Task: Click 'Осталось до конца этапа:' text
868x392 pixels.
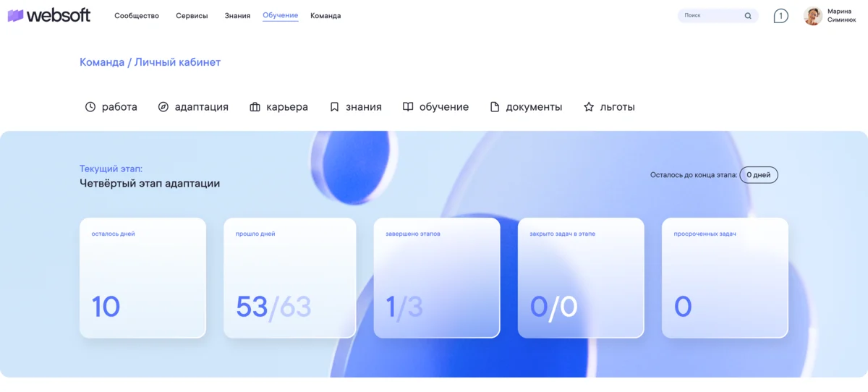Action: tap(694, 175)
